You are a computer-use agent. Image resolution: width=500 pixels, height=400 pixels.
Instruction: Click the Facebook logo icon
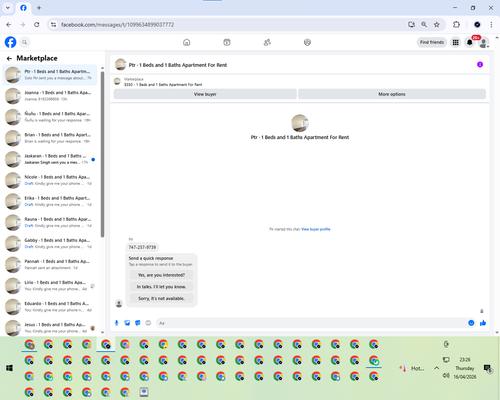click(10, 42)
